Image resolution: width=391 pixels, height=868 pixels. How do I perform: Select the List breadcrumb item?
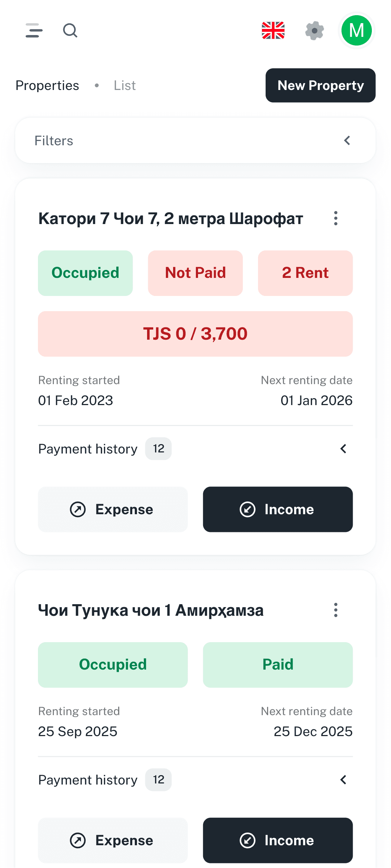(125, 86)
